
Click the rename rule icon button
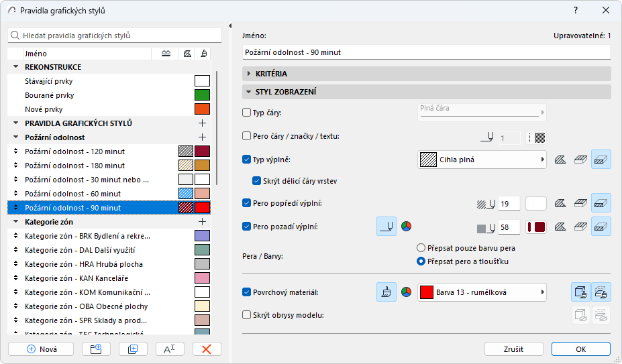pos(170,349)
